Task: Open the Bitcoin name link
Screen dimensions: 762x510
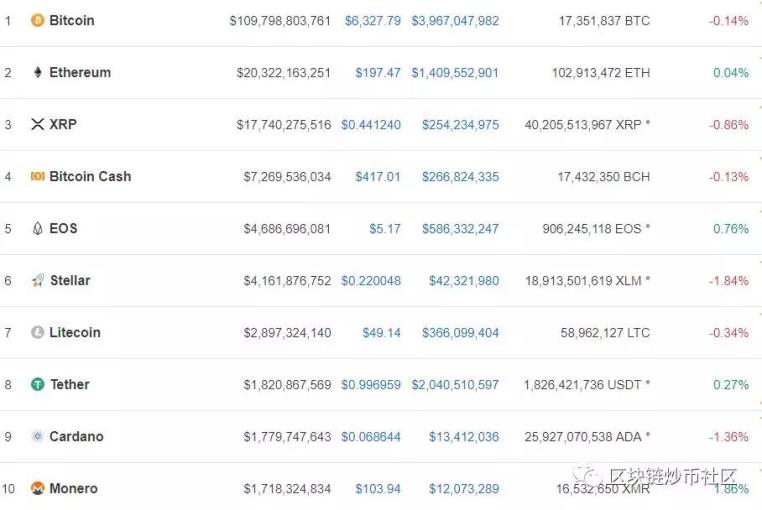Action: pos(72,20)
